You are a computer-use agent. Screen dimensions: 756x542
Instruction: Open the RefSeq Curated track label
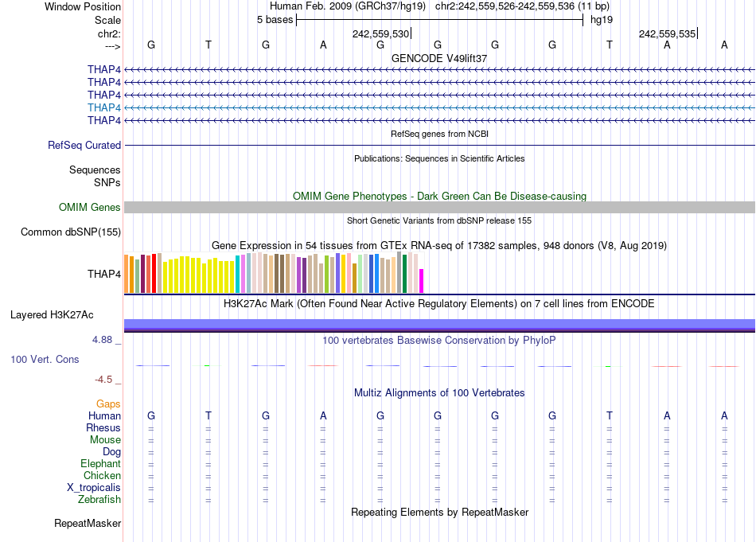84,145
